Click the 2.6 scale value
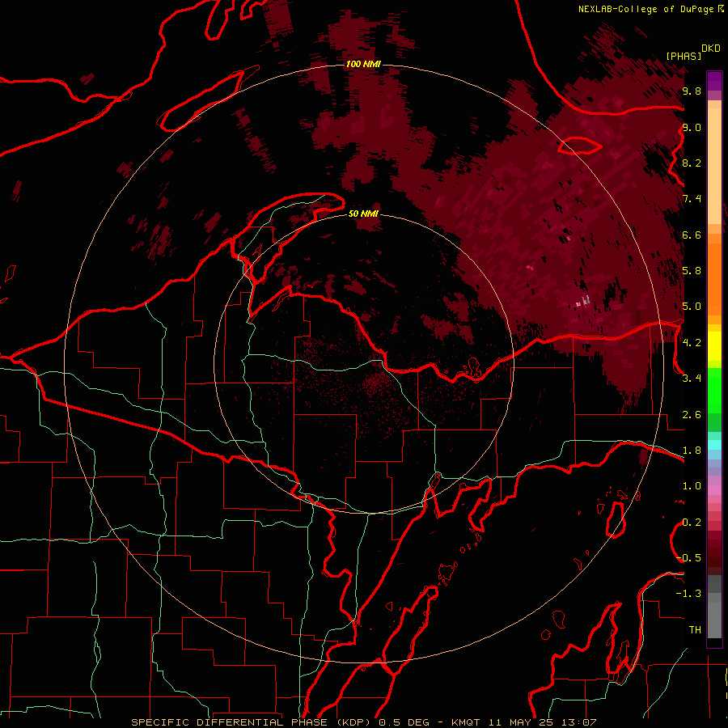This screenshot has height=728, width=728. [692, 415]
